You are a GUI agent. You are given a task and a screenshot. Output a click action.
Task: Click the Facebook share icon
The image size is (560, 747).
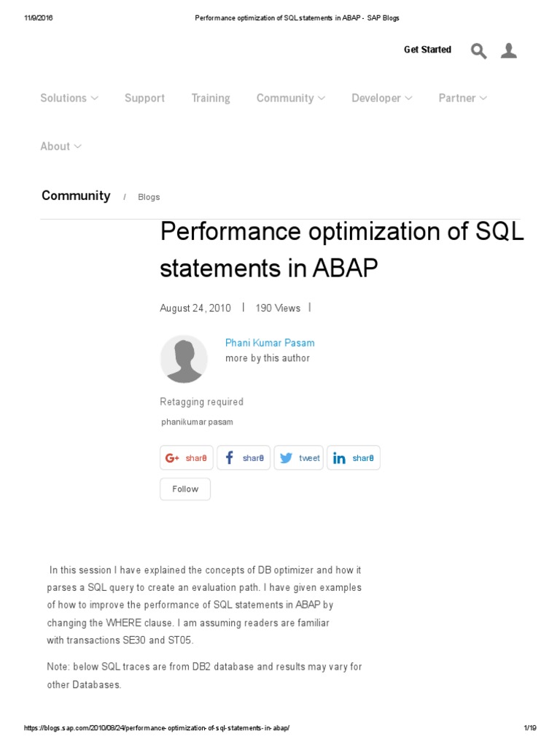[x=229, y=458]
